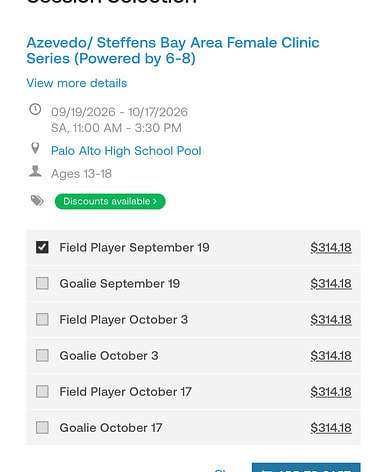Uncheck Field Player September 19 checkbox
This screenshot has height=472, width=387.
click(x=42, y=247)
